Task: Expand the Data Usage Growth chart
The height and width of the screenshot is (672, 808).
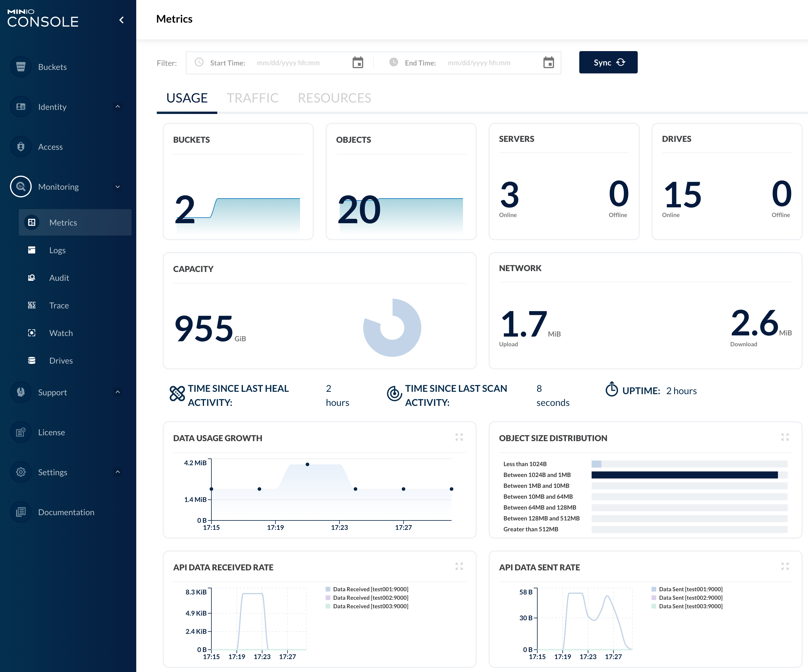Action: pos(459,437)
